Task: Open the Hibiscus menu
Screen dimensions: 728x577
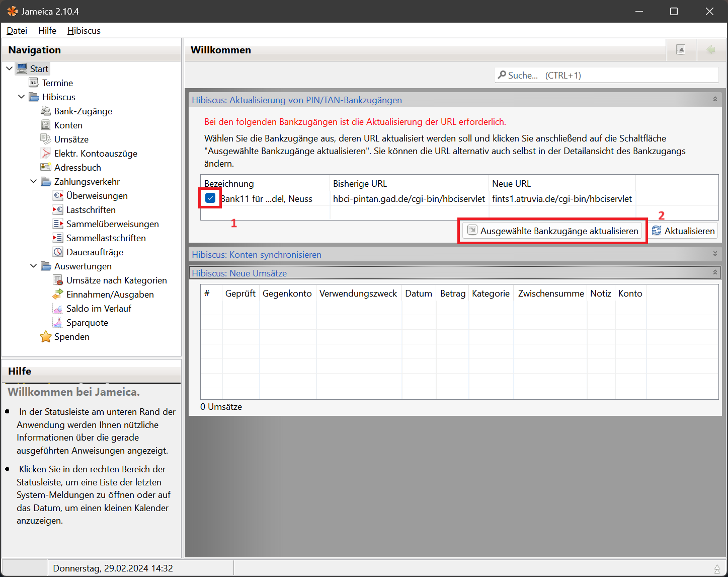Action: pos(84,30)
